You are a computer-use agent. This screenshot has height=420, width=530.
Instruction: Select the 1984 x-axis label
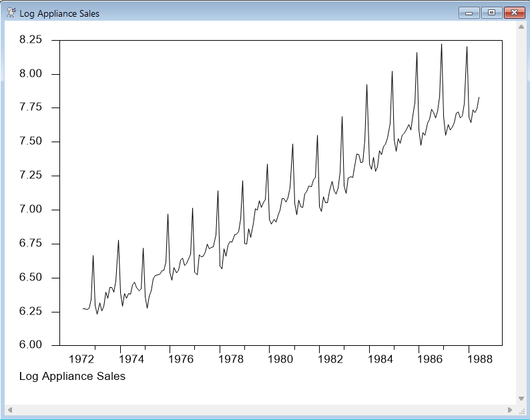pos(381,359)
